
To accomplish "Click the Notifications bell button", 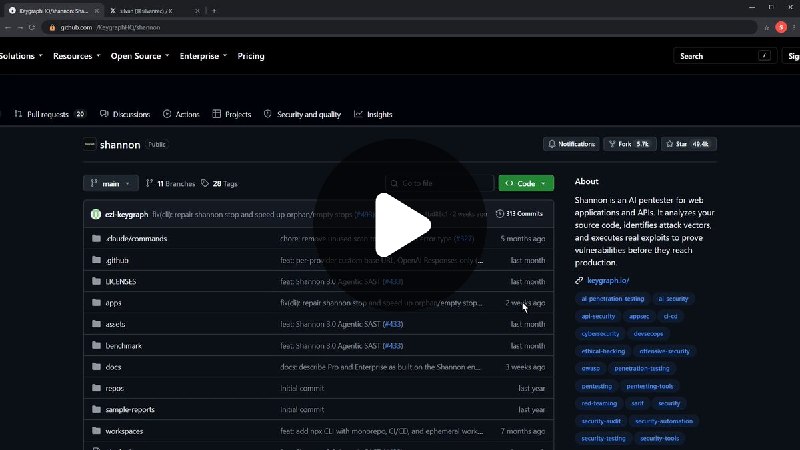I will coord(571,144).
